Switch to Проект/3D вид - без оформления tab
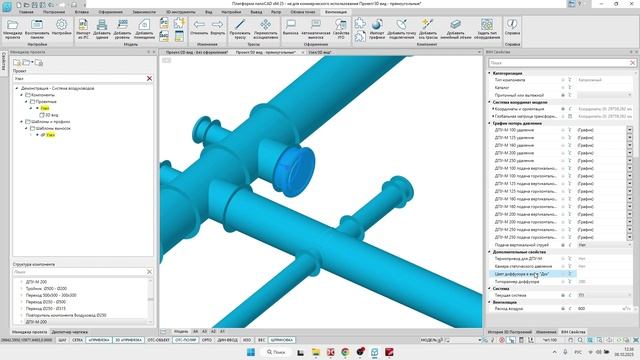 point(197,52)
